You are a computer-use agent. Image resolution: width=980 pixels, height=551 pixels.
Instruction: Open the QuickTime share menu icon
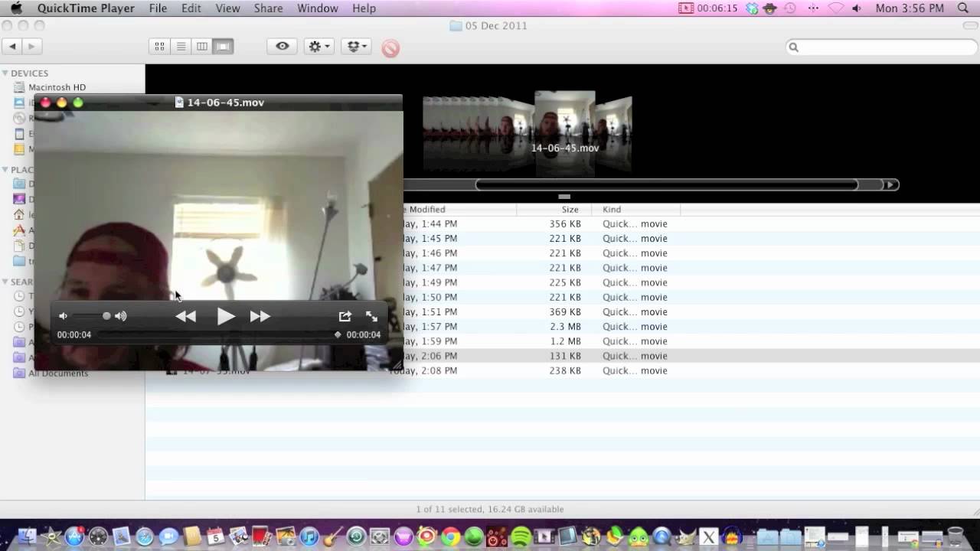[x=345, y=316]
